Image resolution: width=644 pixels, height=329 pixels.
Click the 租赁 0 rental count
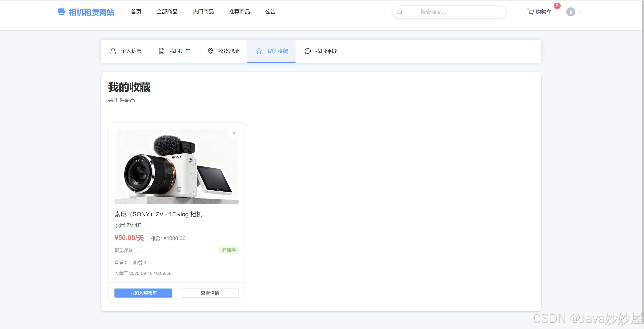click(140, 263)
